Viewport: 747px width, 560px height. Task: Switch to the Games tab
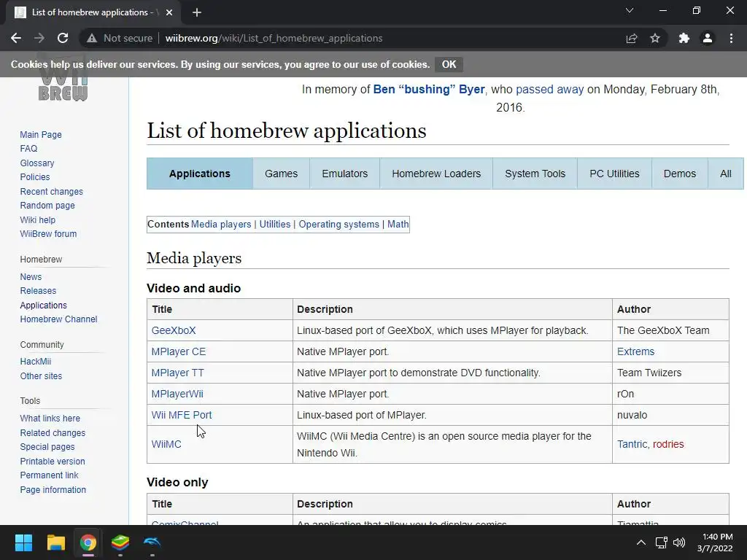pos(281,174)
